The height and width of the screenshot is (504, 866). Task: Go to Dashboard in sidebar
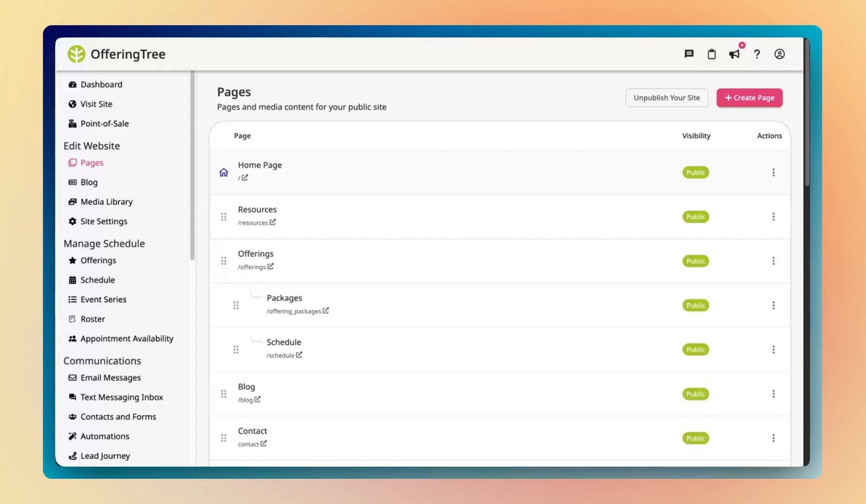pyautogui.click(x=95, y=85)
